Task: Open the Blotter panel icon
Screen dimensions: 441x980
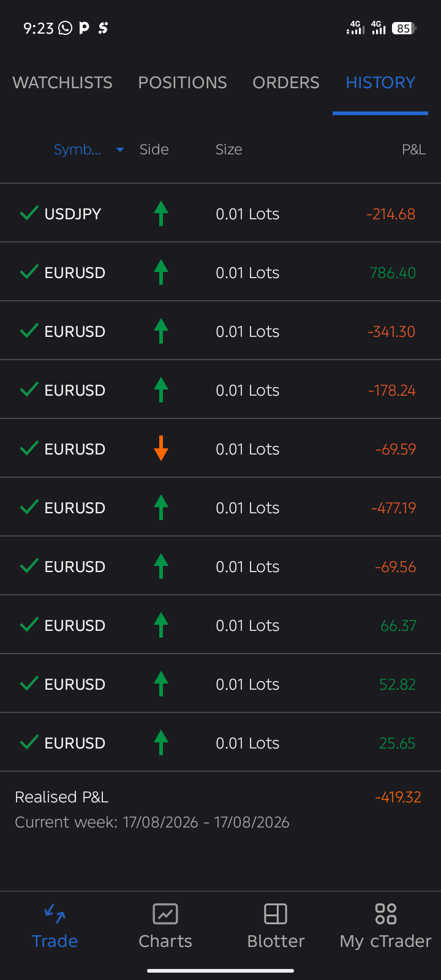Action: 276,914
